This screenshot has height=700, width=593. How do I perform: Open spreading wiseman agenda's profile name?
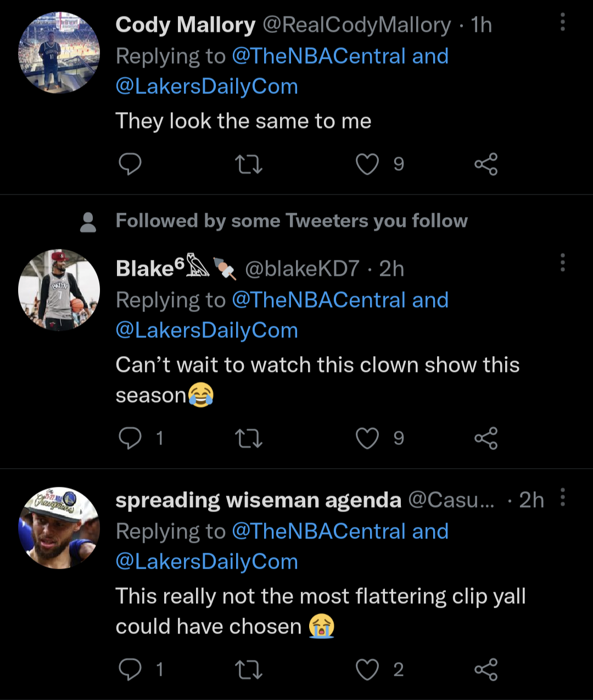258,500
